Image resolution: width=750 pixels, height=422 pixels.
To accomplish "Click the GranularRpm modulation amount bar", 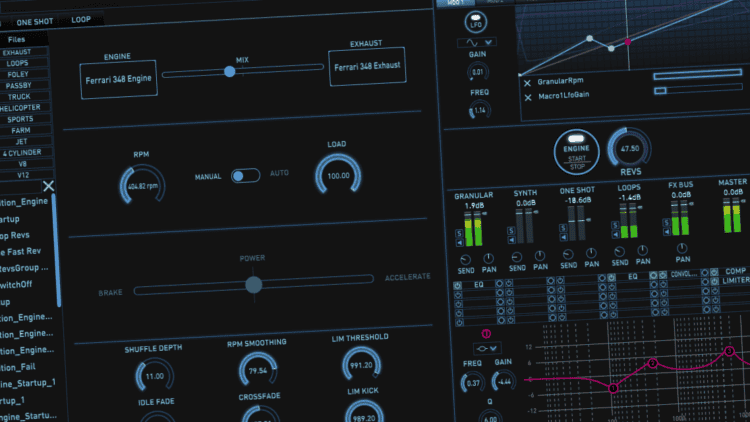I will click(x=698, y=74).
